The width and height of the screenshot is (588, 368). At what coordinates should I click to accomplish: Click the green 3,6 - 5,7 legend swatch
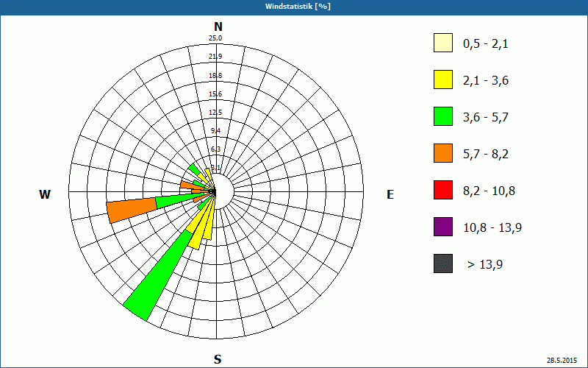[x=443, y=116]
